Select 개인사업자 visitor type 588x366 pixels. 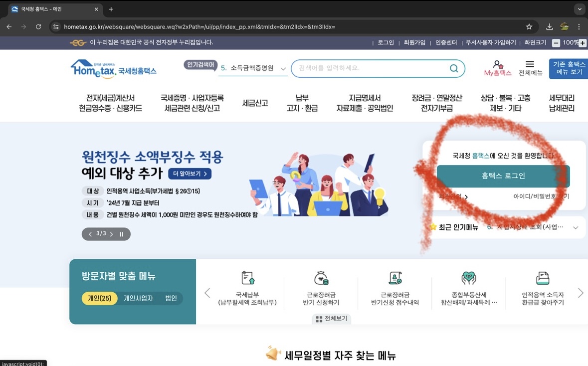(x=138, y=298)
